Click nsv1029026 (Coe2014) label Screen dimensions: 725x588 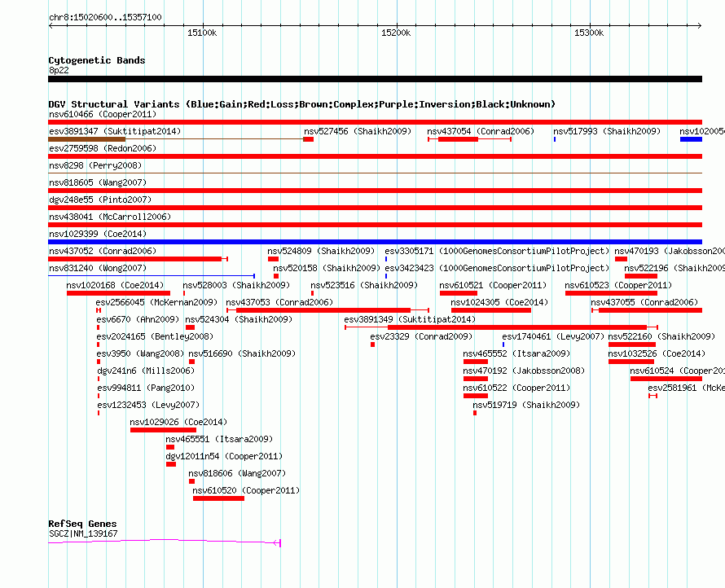tap(178, 422)
